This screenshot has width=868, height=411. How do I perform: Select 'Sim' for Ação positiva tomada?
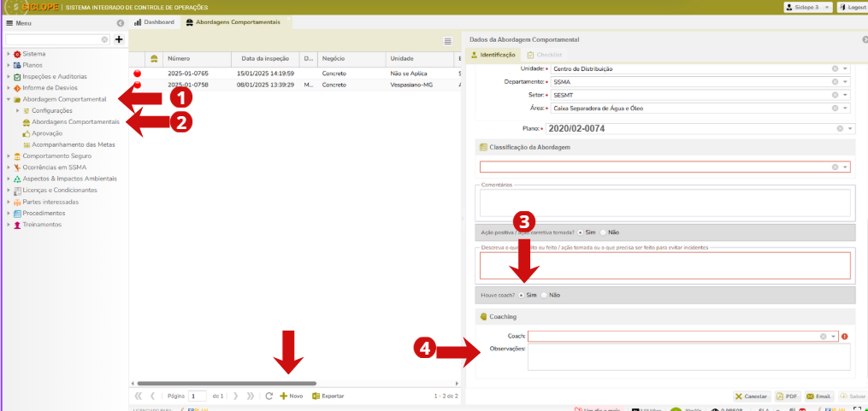[582, 232]
